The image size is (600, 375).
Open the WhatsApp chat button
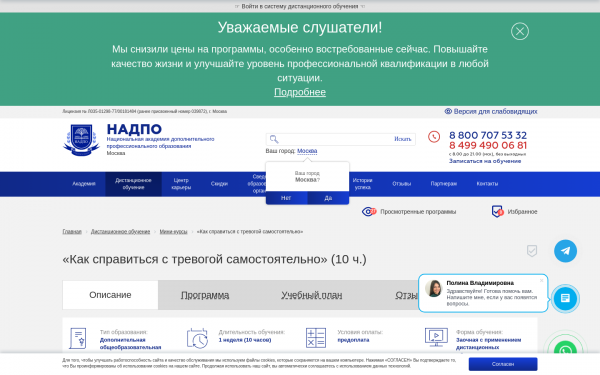click(565, 350)
